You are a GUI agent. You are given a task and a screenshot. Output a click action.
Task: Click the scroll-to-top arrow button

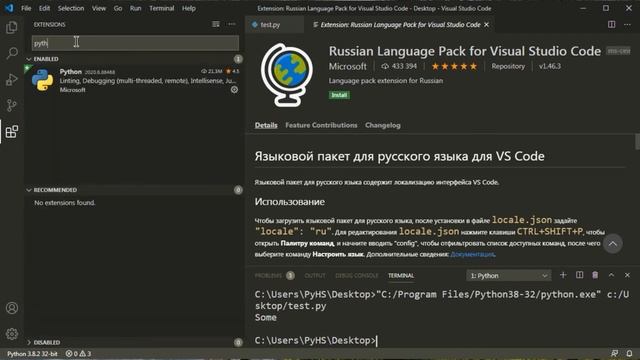coord(613,244)
